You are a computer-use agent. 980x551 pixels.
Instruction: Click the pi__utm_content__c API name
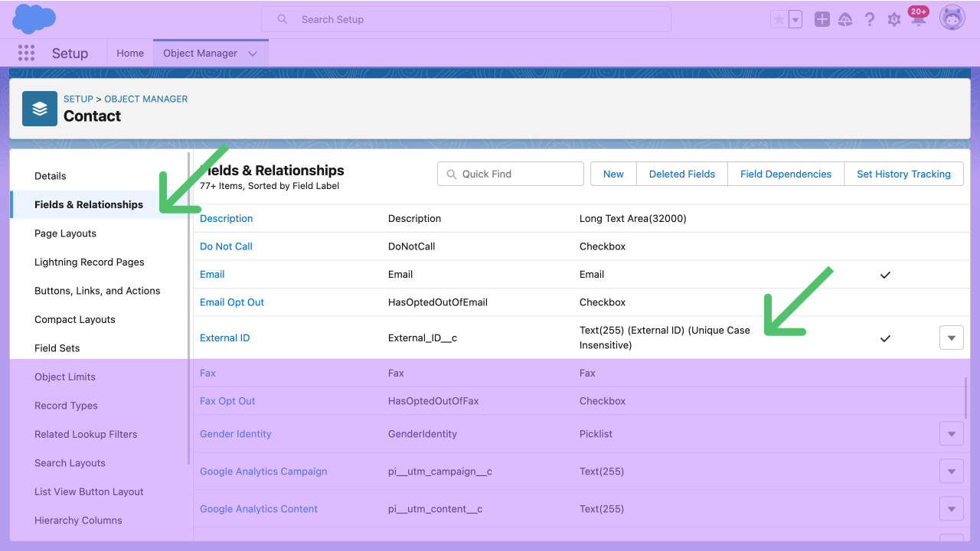436,509
